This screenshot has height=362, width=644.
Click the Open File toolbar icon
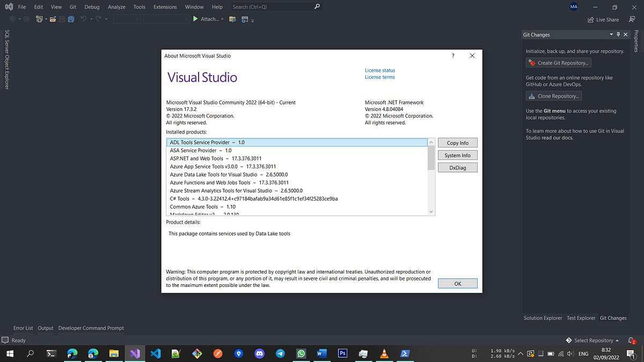click(x=53, y=19)
